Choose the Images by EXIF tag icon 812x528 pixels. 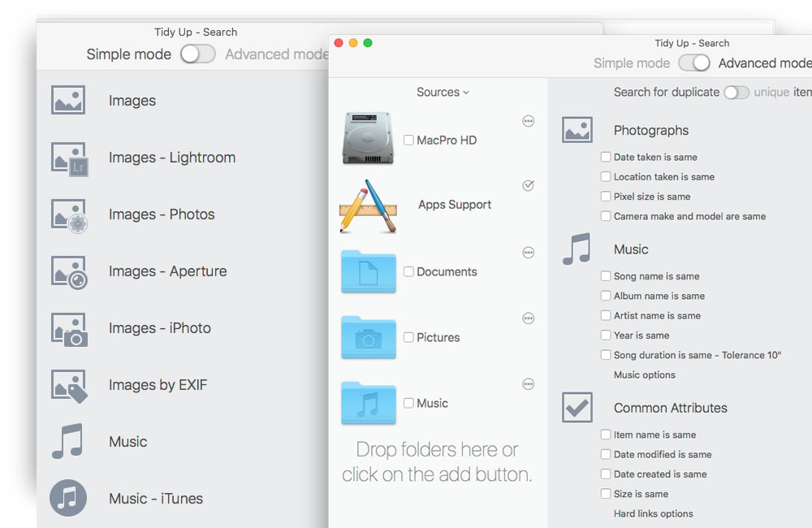pyautogui.click(x=69, y=387)
